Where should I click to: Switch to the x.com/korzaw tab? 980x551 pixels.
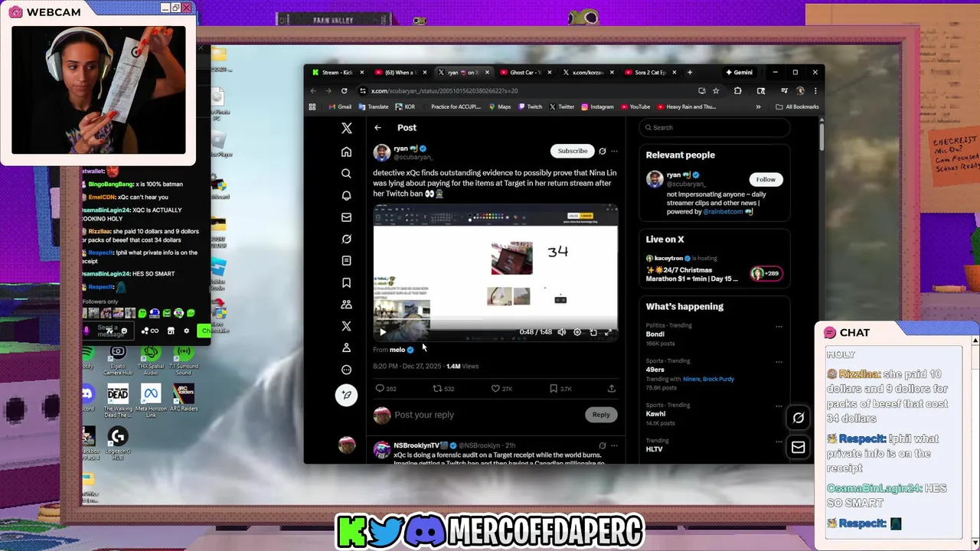point(586,73)
